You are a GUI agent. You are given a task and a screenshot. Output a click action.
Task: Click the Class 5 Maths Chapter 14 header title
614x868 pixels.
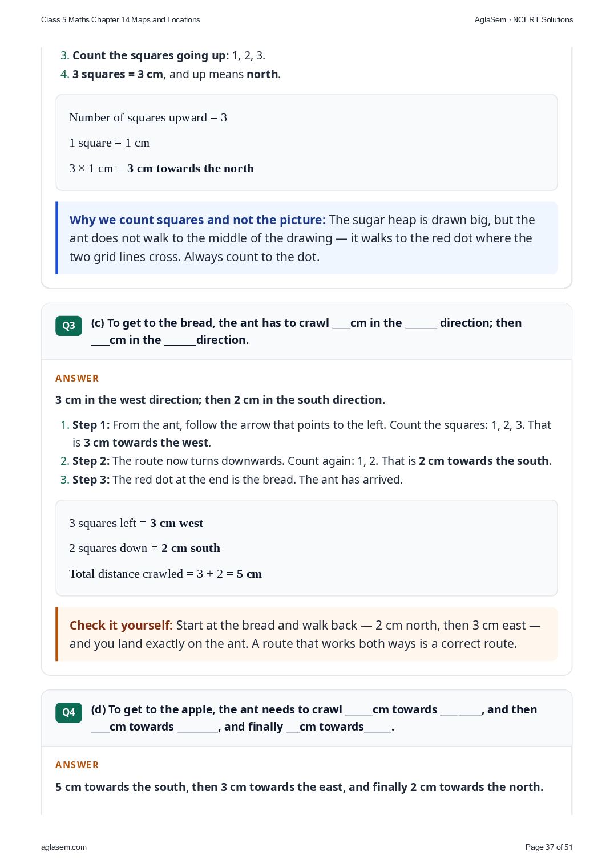click(120, 19)
